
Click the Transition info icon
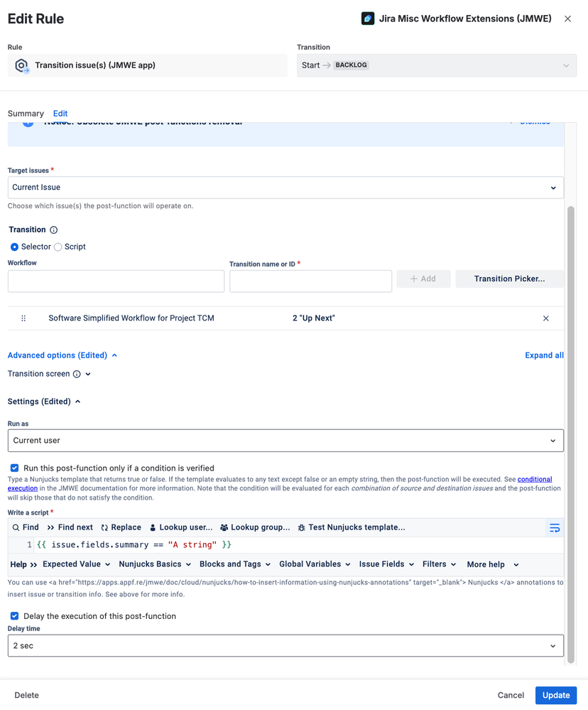click(54, 230)
